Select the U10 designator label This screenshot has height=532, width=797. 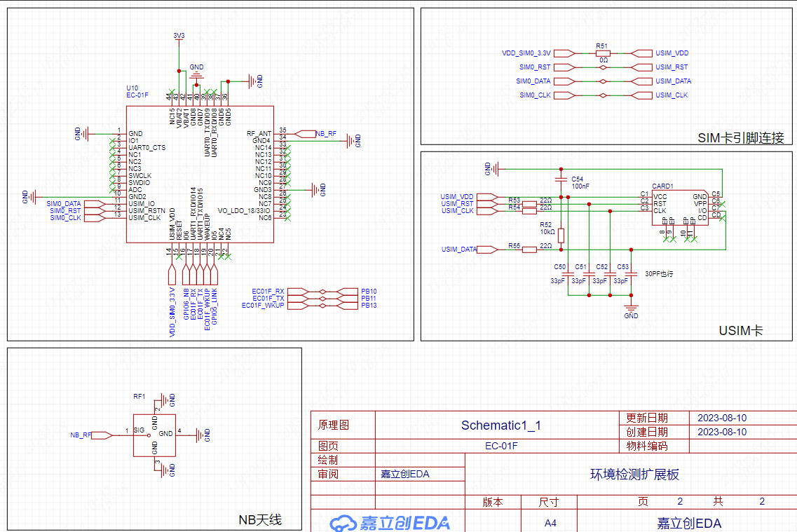point(132,88)
